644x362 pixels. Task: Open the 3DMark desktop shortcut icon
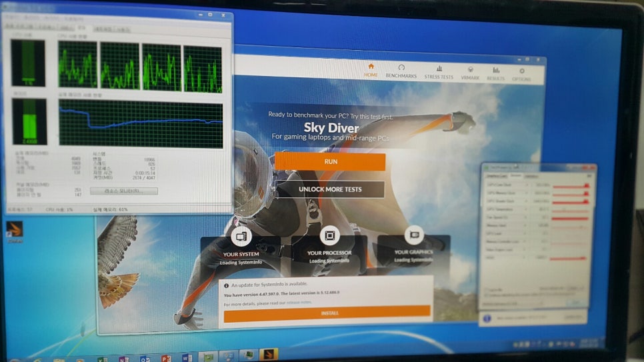coord(15,231)
